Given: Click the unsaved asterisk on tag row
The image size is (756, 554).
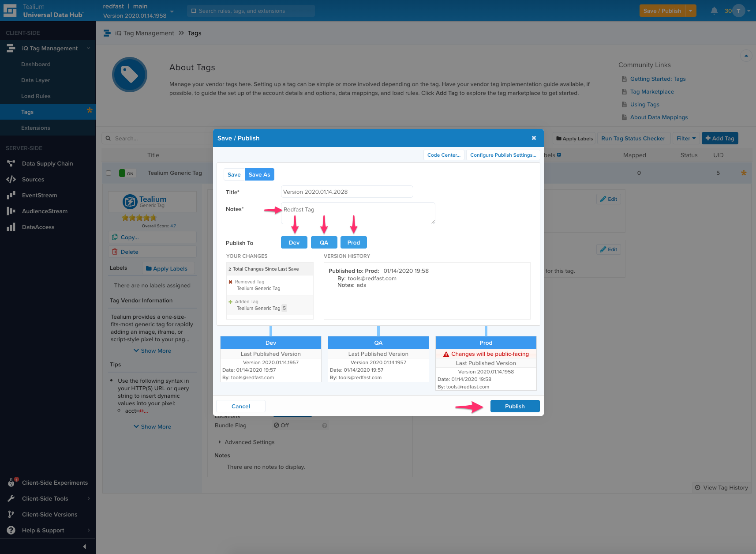Looking at the screenshot, I should [744, 173].
